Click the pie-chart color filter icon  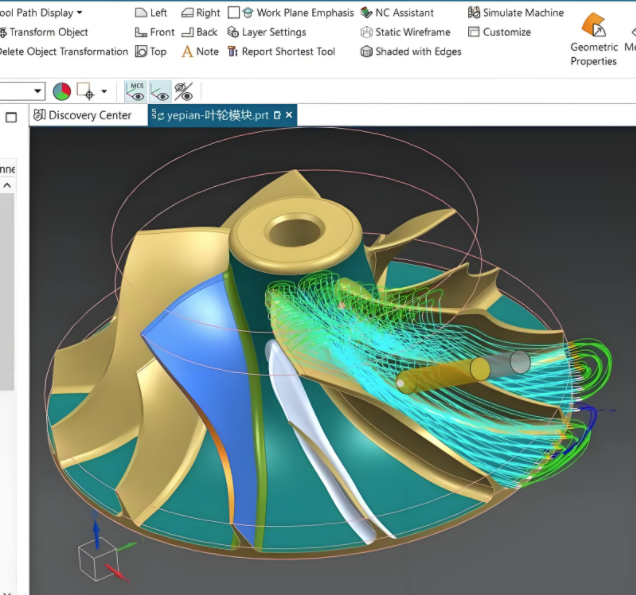click(x=62, y=91)
